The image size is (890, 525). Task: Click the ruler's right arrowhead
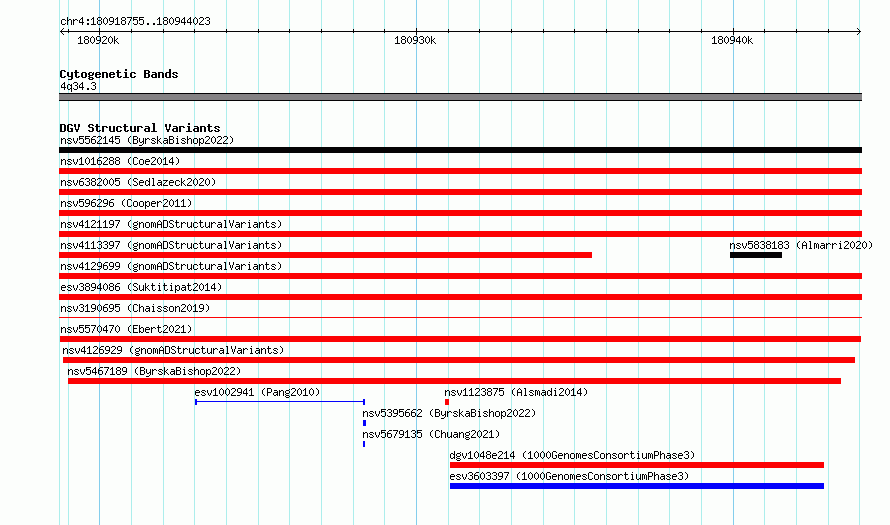pos(858,32)
